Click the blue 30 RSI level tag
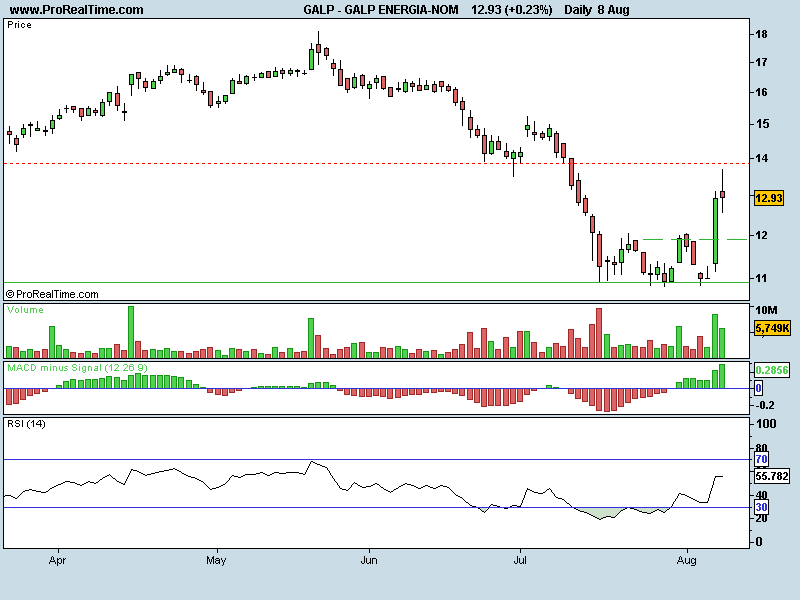Viewport: 800px width, 600px height. (x=761, y=507)
